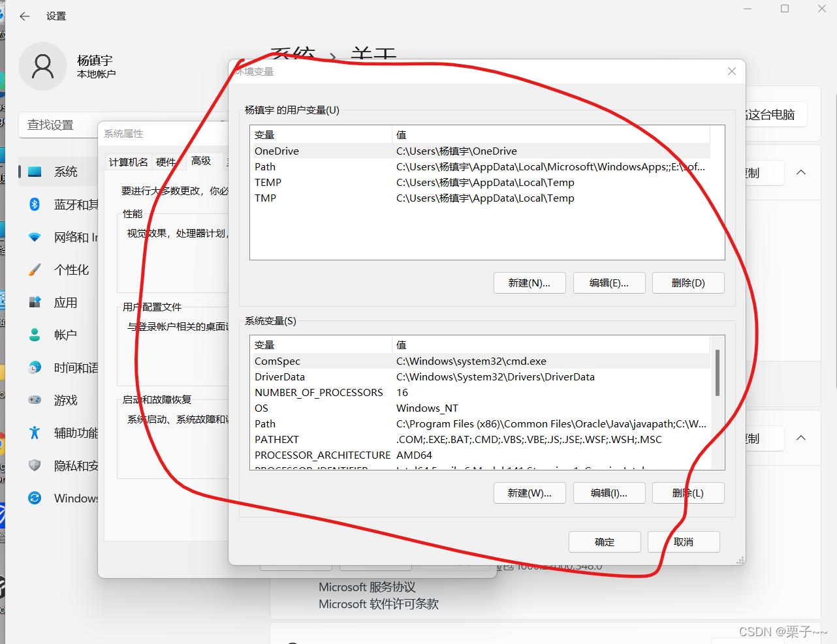Image resolution: width=837 pixels, height=644 pixels.
Task: Click Edit(I) for system variables
Action: [x=609, y=493]
